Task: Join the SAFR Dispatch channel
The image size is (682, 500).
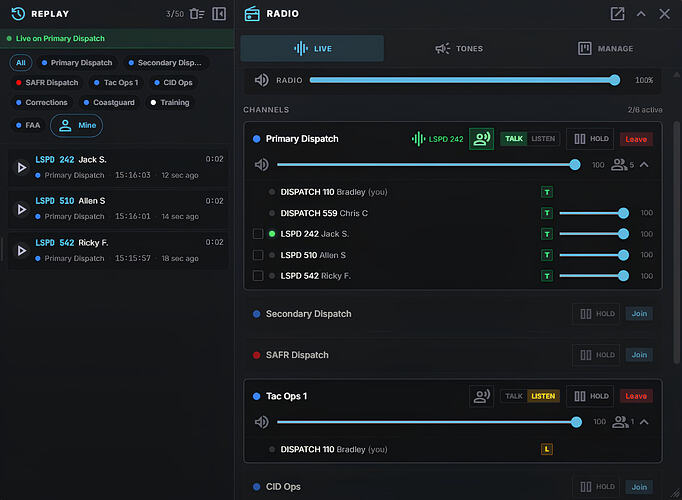Action: point(639,355)
